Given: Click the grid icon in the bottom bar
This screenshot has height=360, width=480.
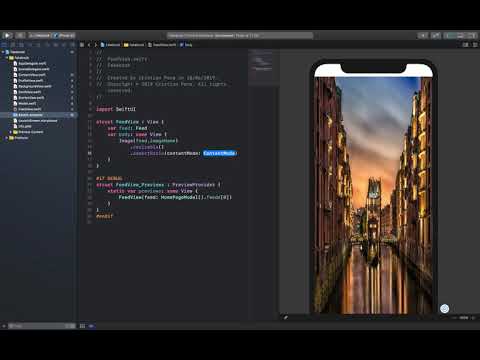Looking at the screenshot, I should tap(82, 326).
